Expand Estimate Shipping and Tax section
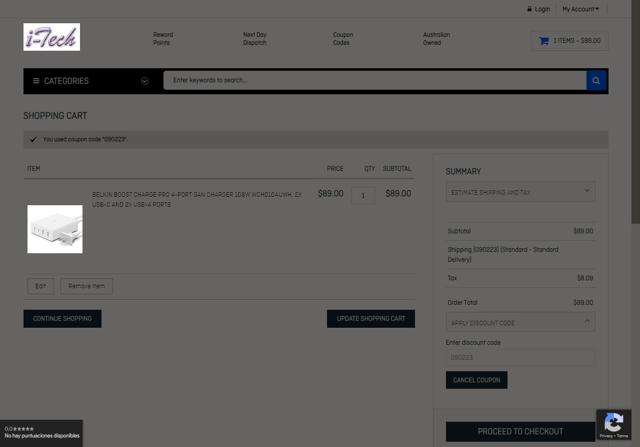 click(520, 192)
